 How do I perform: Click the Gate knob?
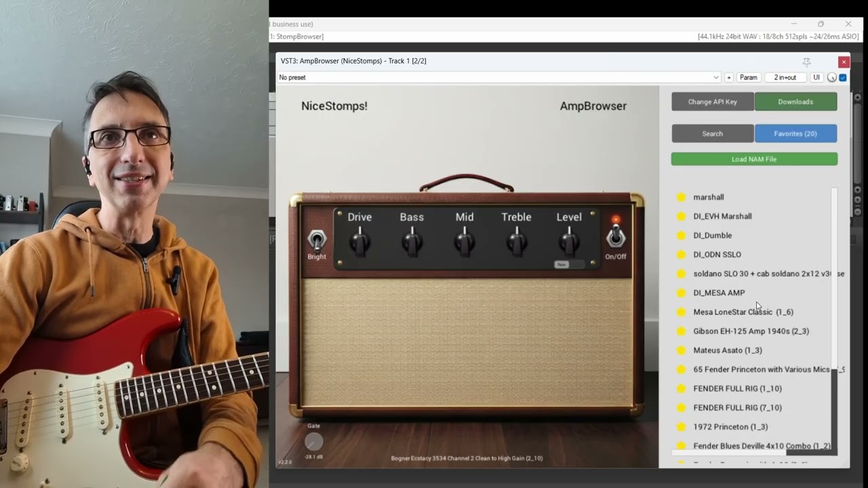313,442
